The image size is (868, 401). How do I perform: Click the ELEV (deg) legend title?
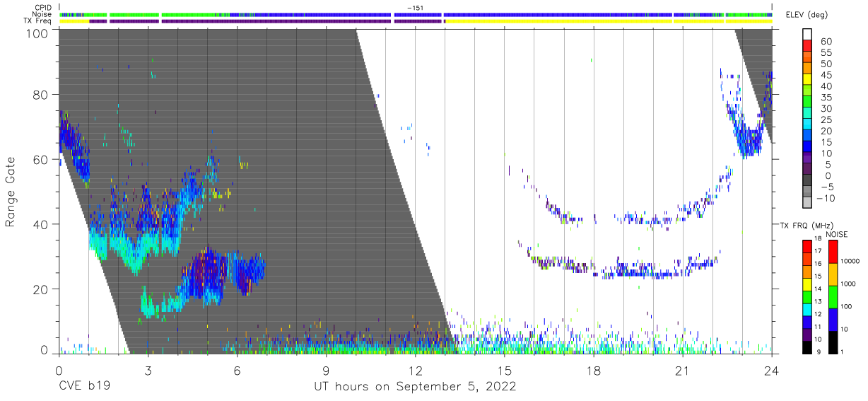(x=807, y=15)
